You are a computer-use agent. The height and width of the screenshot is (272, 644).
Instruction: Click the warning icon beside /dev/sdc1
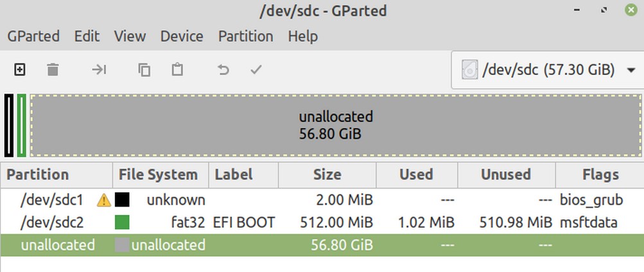pos(104,200)
